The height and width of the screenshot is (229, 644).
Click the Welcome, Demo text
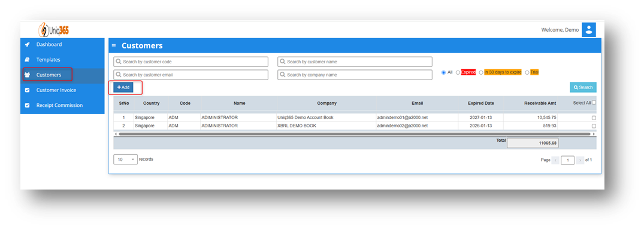point(560,30)
